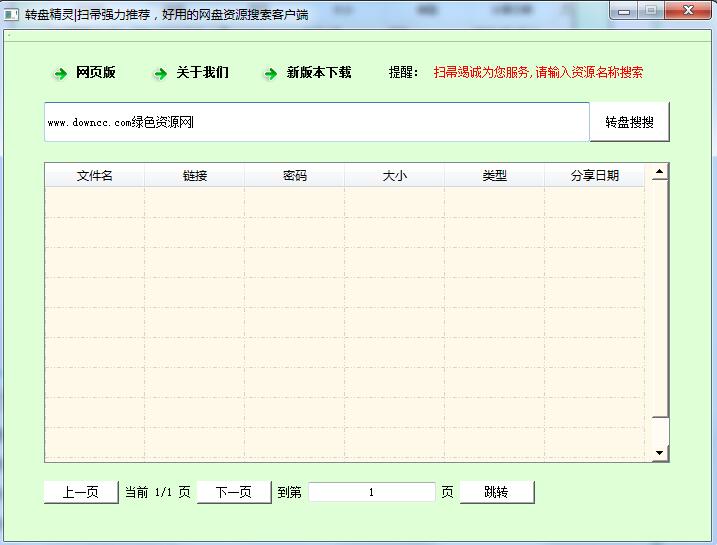This screenshot has height=545, width=717.
Task: Click the results list scroll down arrow
Action: click(x=659, y=453)
